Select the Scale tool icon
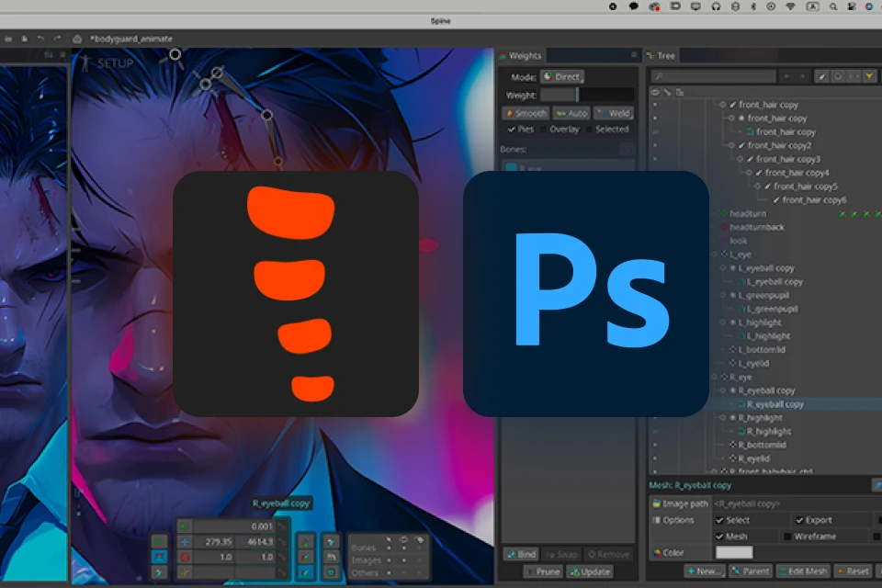This screenshot has height=588, width=882. click(185, 557)
